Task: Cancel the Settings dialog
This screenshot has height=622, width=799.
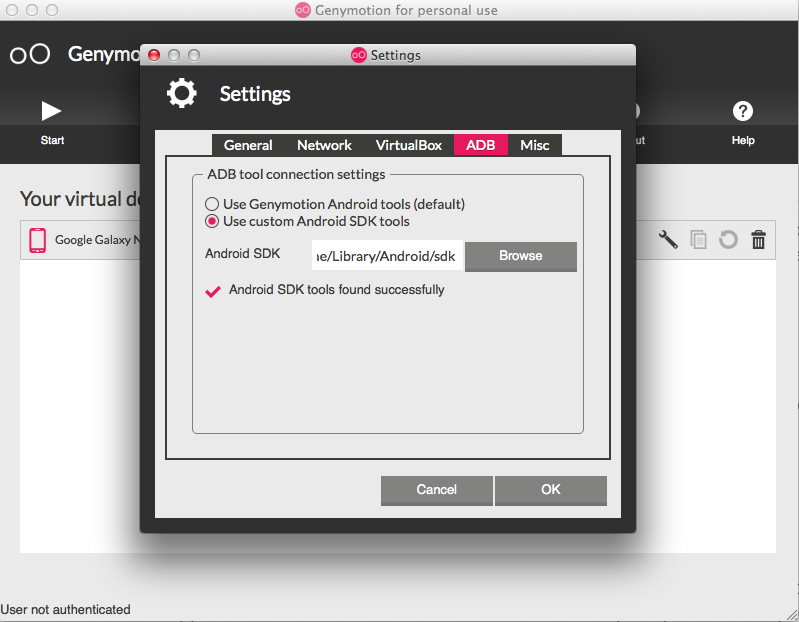Action: [437, 491]
